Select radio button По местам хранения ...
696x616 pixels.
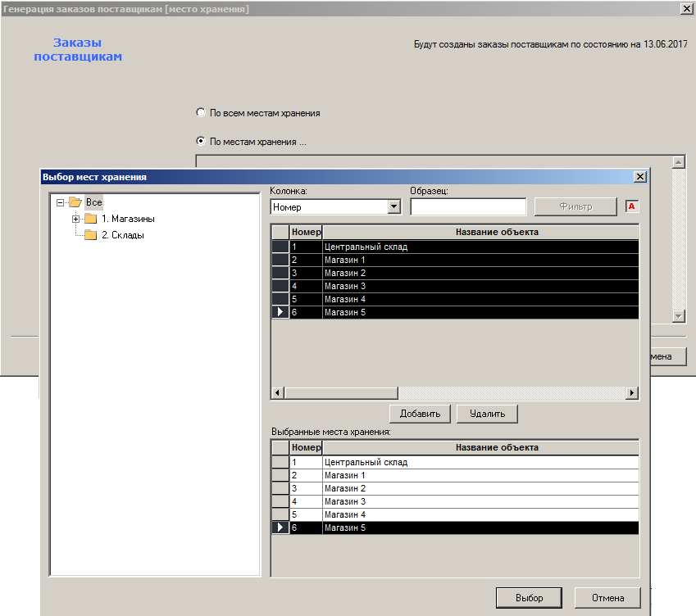pos(201,141)
